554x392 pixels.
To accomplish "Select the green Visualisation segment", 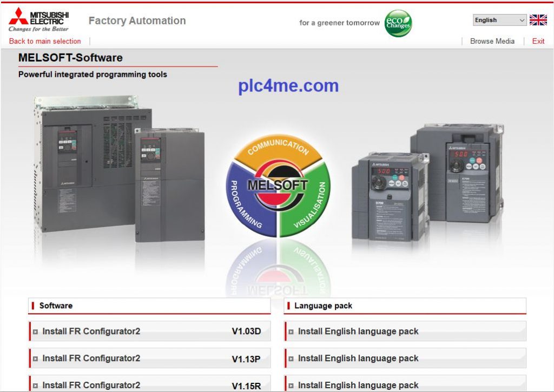I will 309,203.
